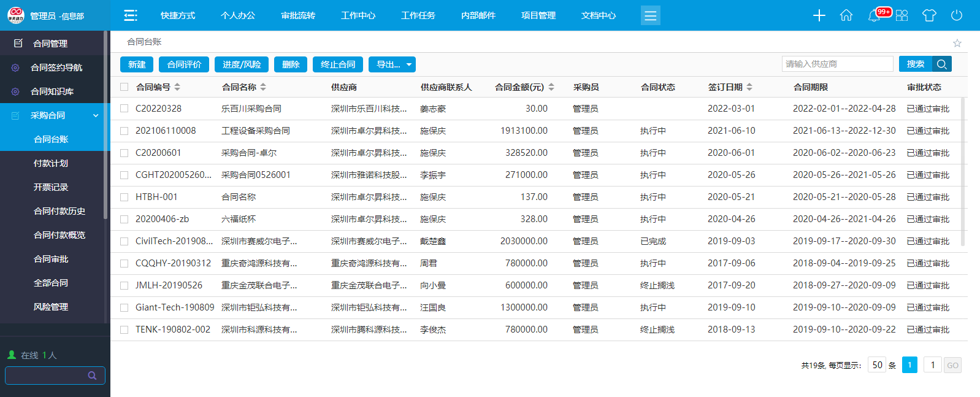Collapse sidebar with the menu toggle icon
This screenshot has height=397, width=980.
click(x=130, y=15)
